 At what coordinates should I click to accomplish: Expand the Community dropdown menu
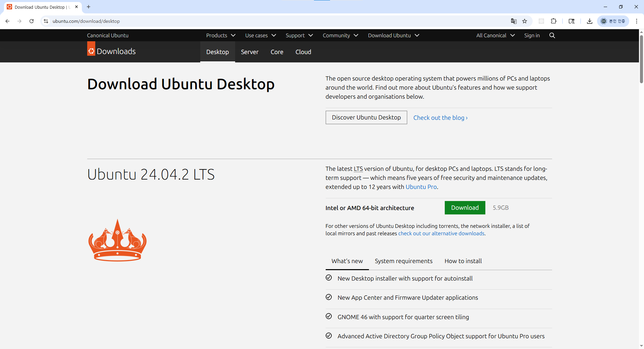(x=340, y=35)
